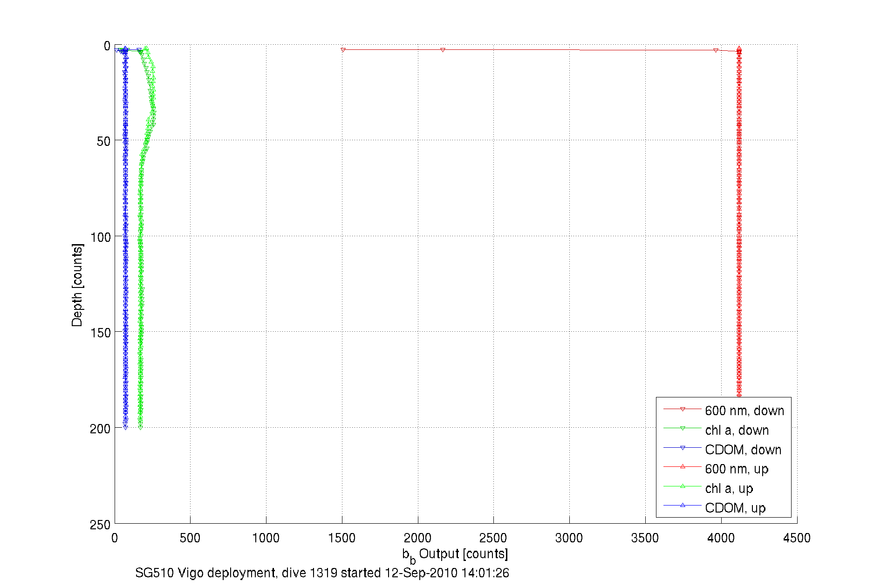Click the green up-triangle marker beside 'chl a, up'
This screenshot has width=881, height=588.
683,486
